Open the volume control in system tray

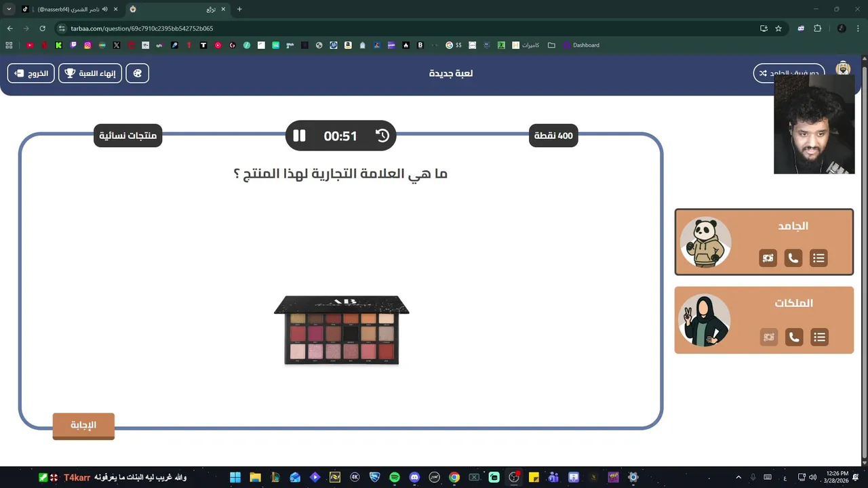[x=814, y=477]
